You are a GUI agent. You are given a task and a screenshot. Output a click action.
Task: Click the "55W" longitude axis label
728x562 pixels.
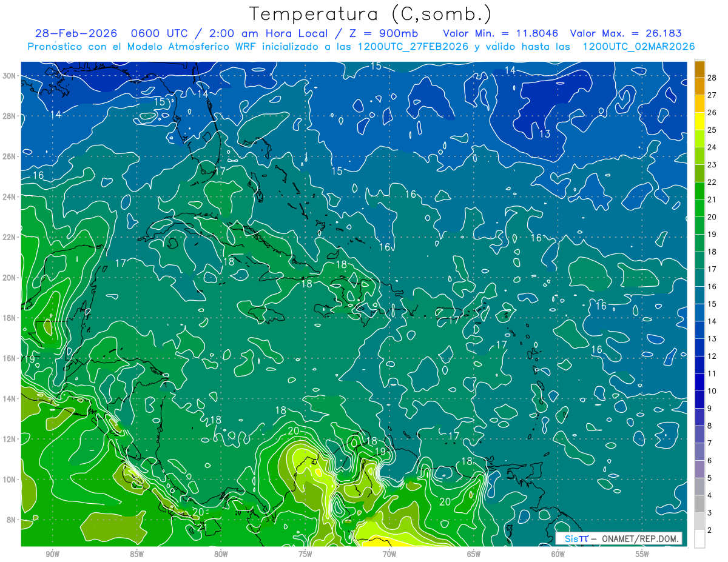pos(642,554)
